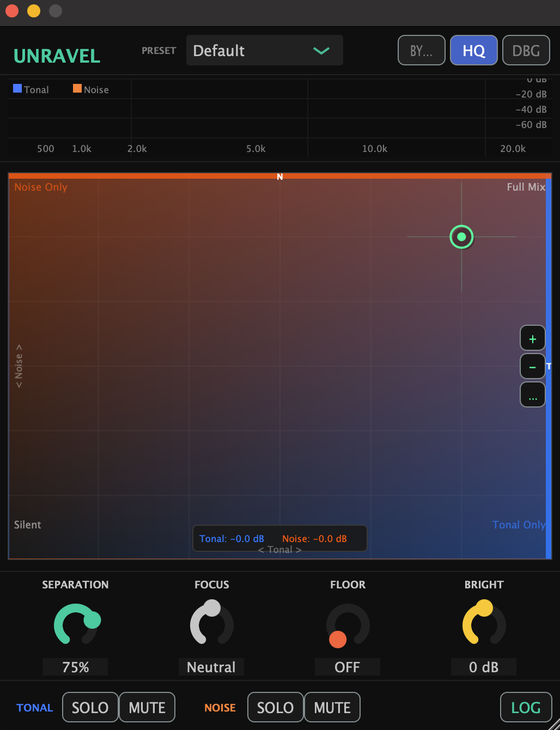Toggle the LOG button
Screen dimensions: 560x730
point(526,707)
